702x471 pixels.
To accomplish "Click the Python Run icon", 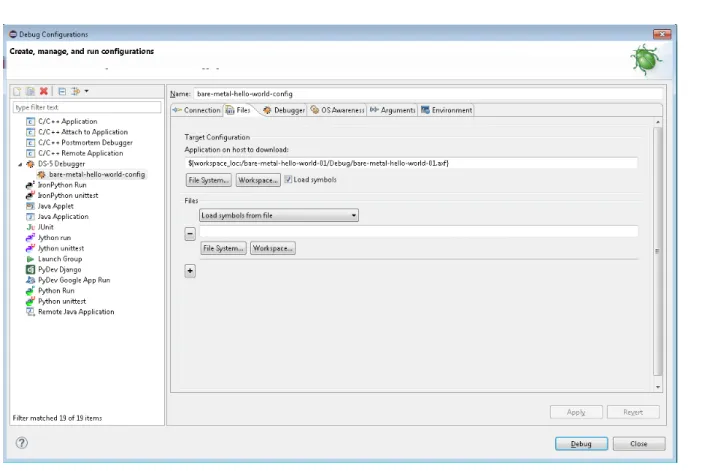I will click(30, 291).
